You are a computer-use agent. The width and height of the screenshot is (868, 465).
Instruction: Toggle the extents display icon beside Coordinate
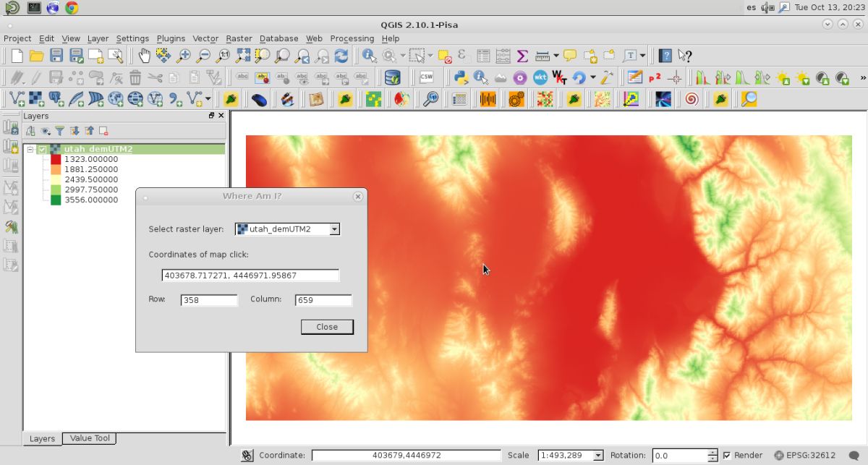pos(247,455)
